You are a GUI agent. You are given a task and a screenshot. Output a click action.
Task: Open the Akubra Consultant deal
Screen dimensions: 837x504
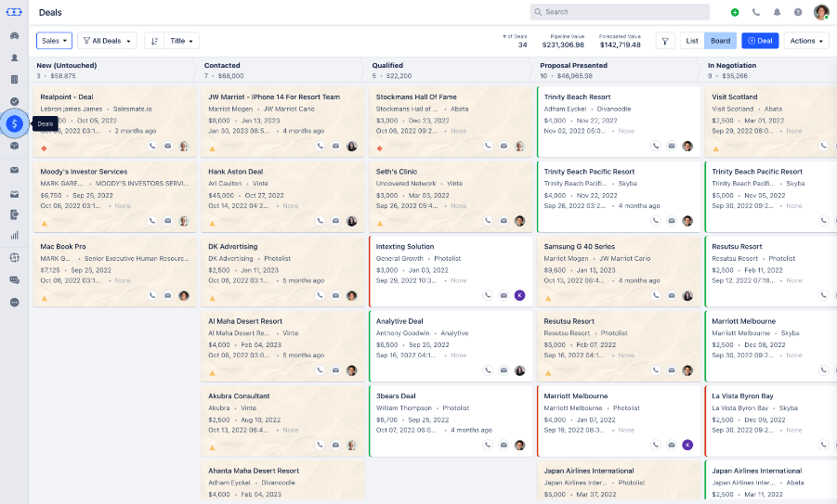[239, 395]
